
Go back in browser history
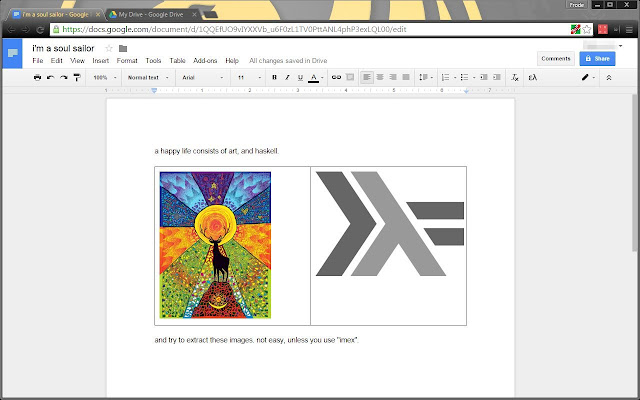11,29
